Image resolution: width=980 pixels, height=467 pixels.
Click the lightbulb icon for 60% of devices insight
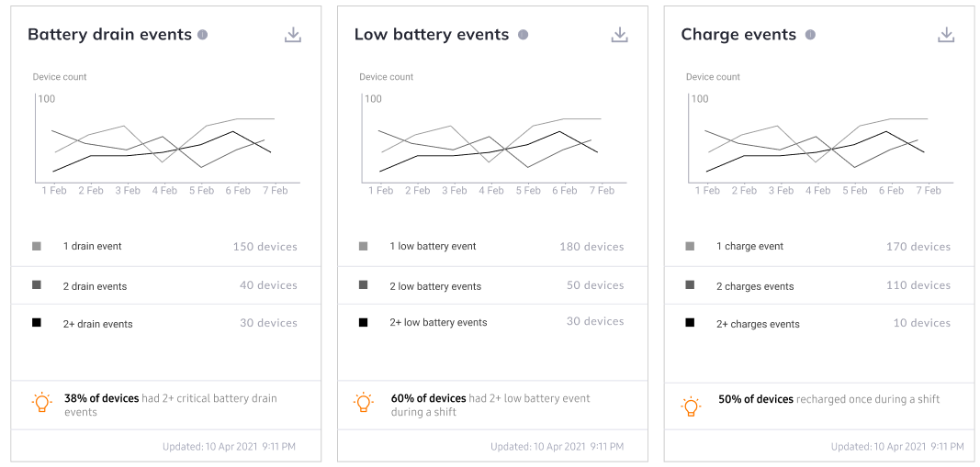pyautogui.click(x=364, y=402)
